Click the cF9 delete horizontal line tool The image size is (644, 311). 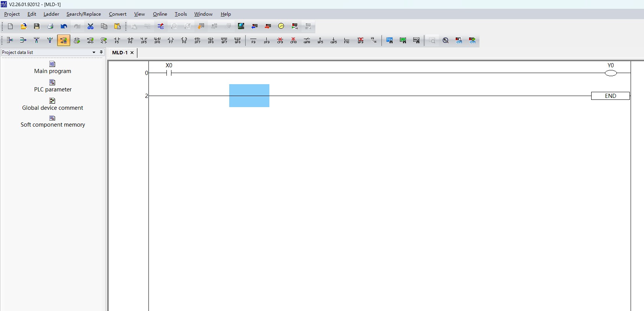point(280,40)
